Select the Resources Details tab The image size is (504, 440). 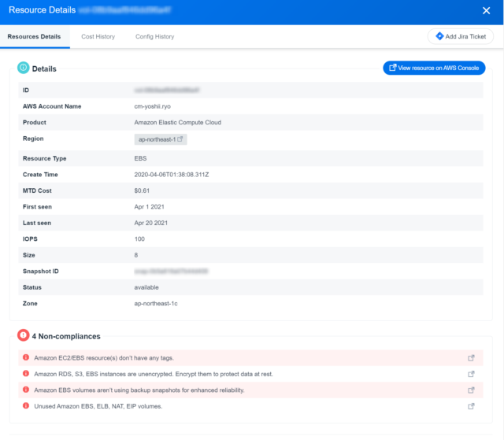click(34, 37)
